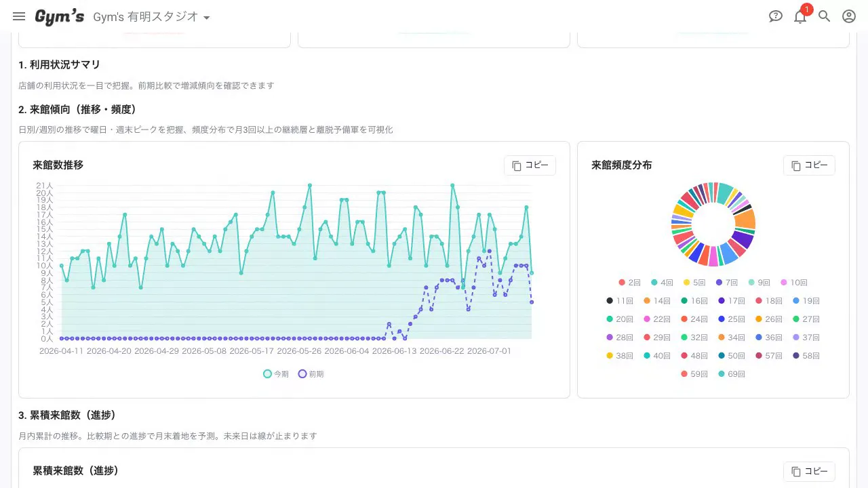This screenshot has width=868, height=488.
Task: Open notifications bell with red badge
Action: point(801,16)
